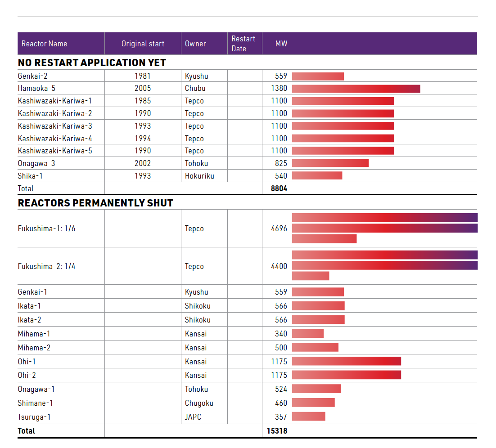Click the Hamaoka-5 capacity bar
496x448 pixels.
point(356,89)
